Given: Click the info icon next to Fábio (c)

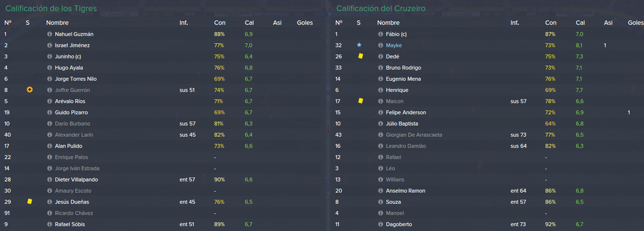Looking at the screenshot, I should pyautogui.click(x=380, y=35).
